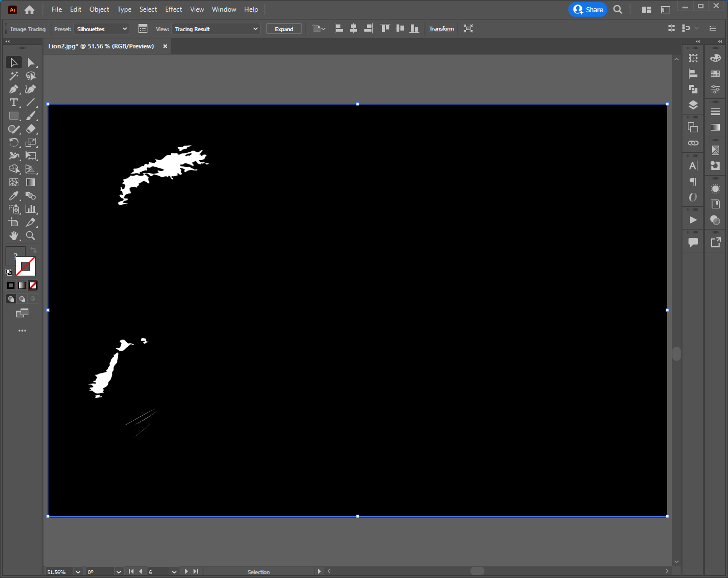Open the Color panel palette icon
Screen dimensions: 728x578
[x=715, y=58]
